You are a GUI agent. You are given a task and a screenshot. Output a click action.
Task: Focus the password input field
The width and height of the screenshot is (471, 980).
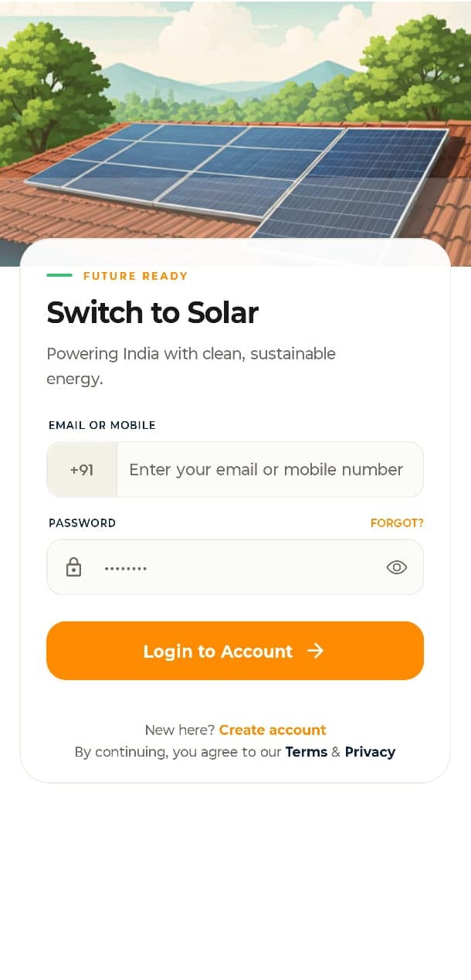coord(235,567)
